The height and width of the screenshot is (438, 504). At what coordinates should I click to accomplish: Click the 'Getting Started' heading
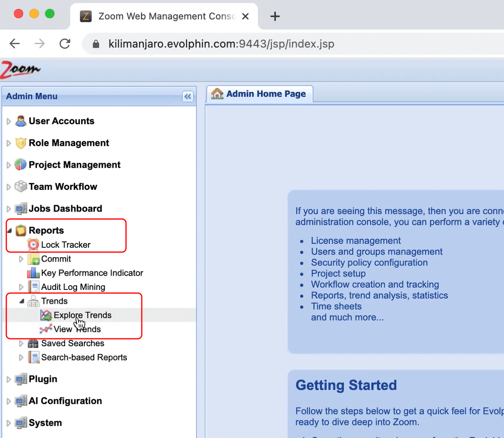pos(346,385)
